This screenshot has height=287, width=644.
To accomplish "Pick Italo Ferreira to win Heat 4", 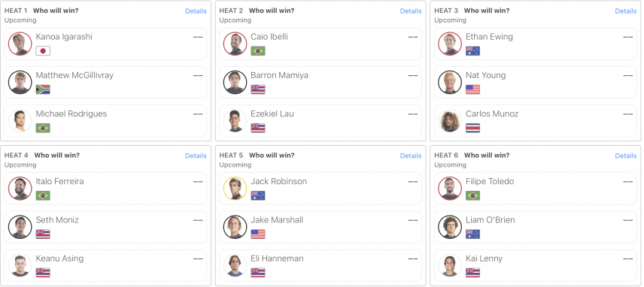I will click(x=105, y=188).
